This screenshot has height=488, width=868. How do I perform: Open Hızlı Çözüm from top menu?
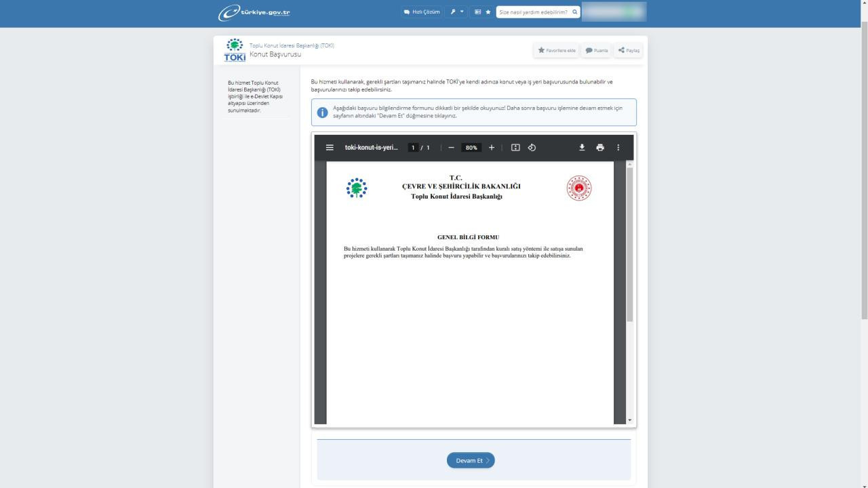coord(422,12)
